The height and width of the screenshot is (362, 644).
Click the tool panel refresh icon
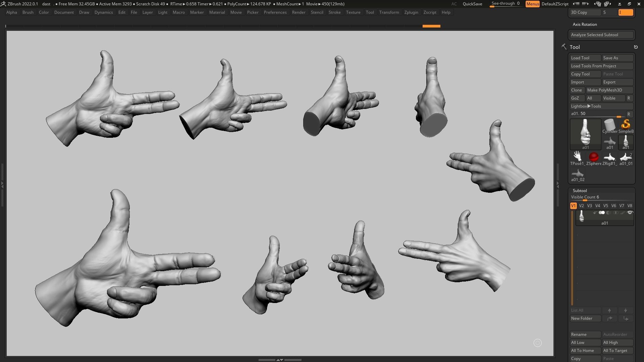point(636,47)
